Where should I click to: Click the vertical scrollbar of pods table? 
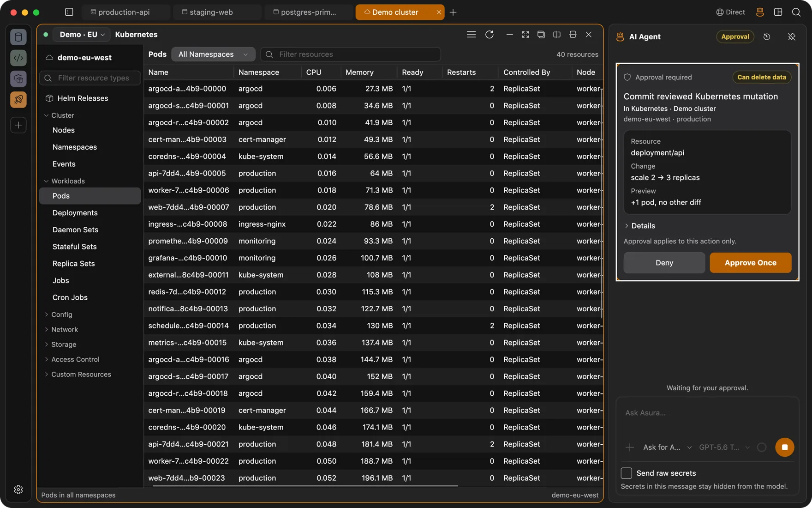point(602,203)
